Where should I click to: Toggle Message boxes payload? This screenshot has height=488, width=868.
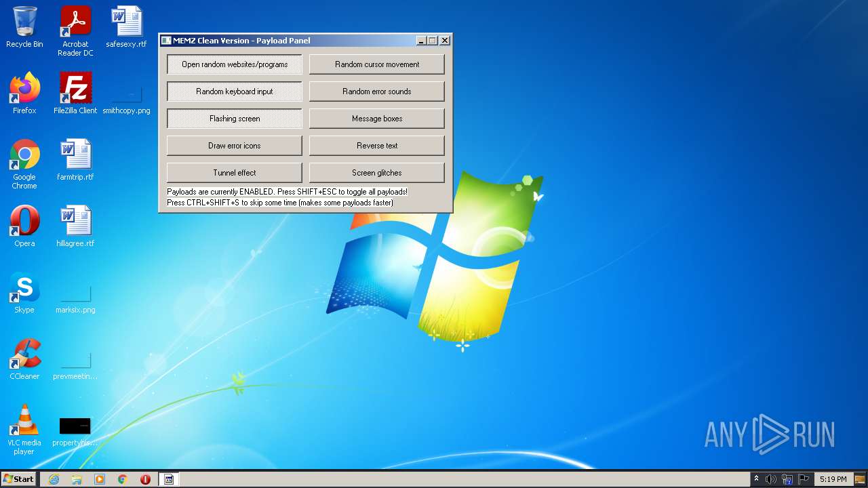tap(377, 119)
